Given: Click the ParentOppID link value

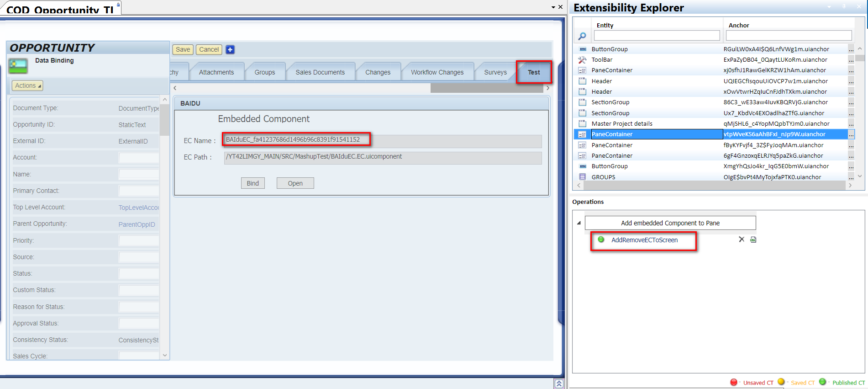Looking at the screenshot, I should 137,224.
